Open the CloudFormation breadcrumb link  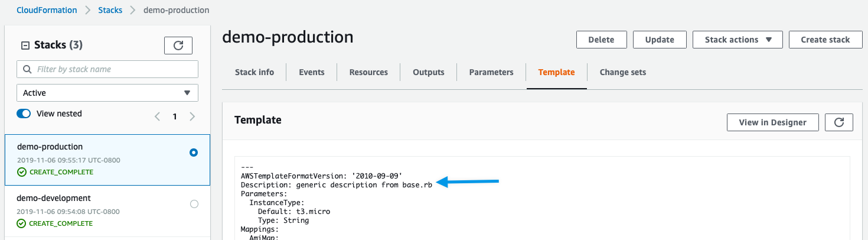pyautogui.click(x=47, y=10)
